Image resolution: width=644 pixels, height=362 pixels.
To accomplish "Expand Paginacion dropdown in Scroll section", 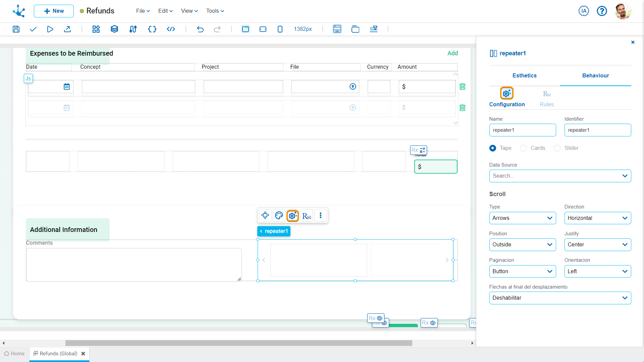I will coord(549,271).
